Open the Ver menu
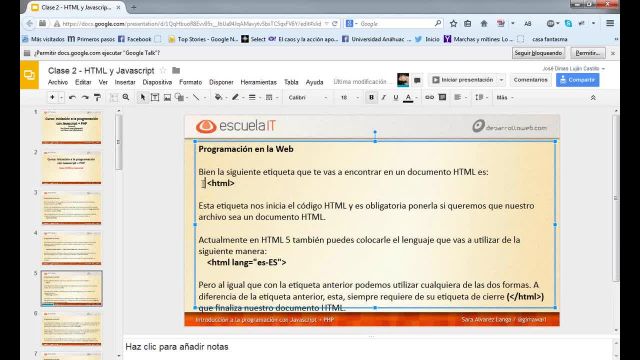 click(x=103, y=82)
